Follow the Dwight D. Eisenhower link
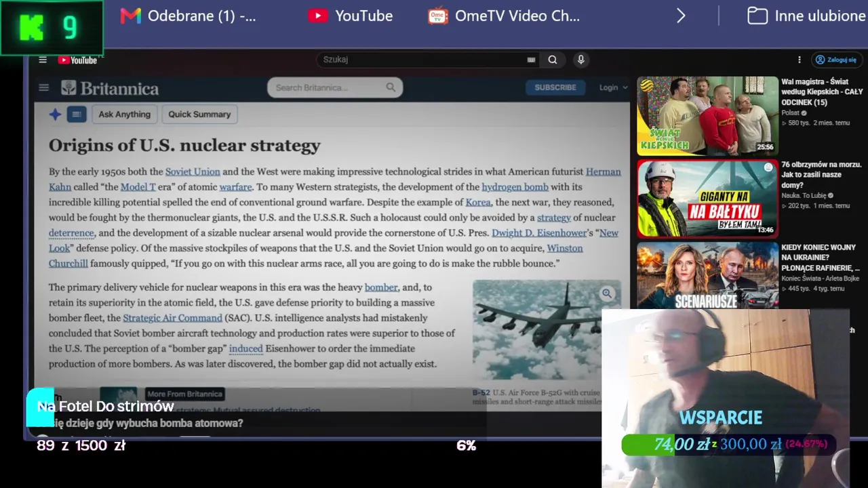The height and width of the screenshot is (488, 868). [x=539, y=233]
